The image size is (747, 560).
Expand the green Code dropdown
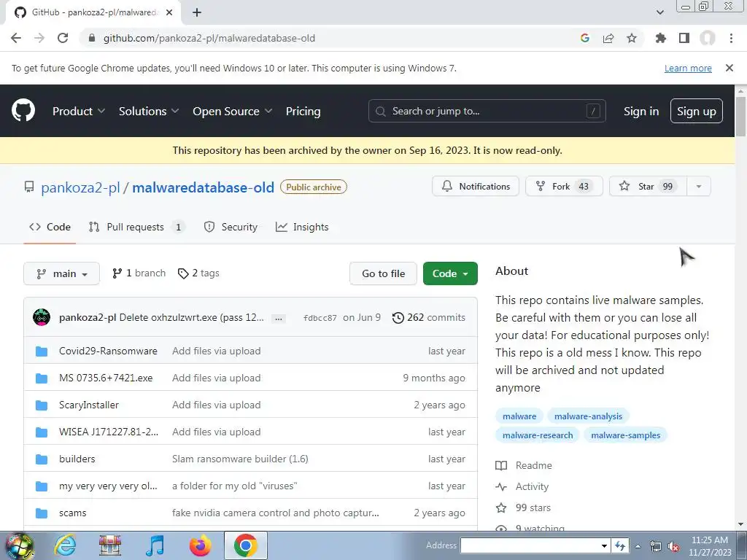click(450, 273)
